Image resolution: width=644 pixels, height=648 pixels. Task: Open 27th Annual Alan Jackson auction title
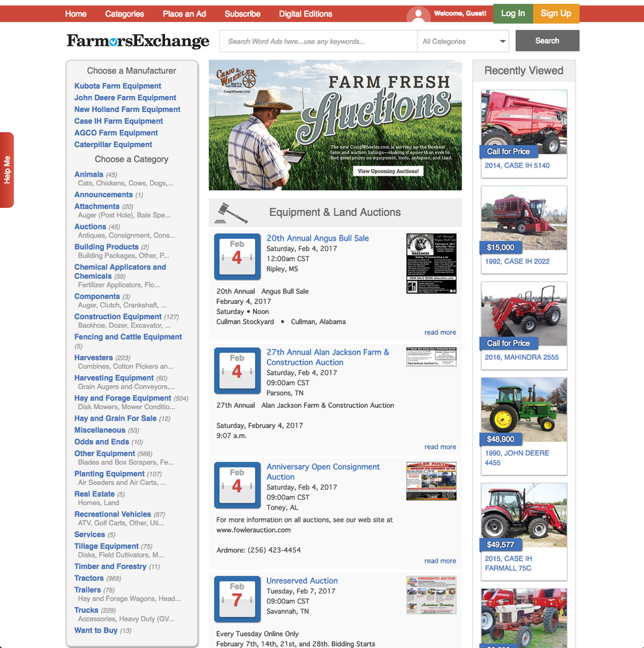click(328, 358)
